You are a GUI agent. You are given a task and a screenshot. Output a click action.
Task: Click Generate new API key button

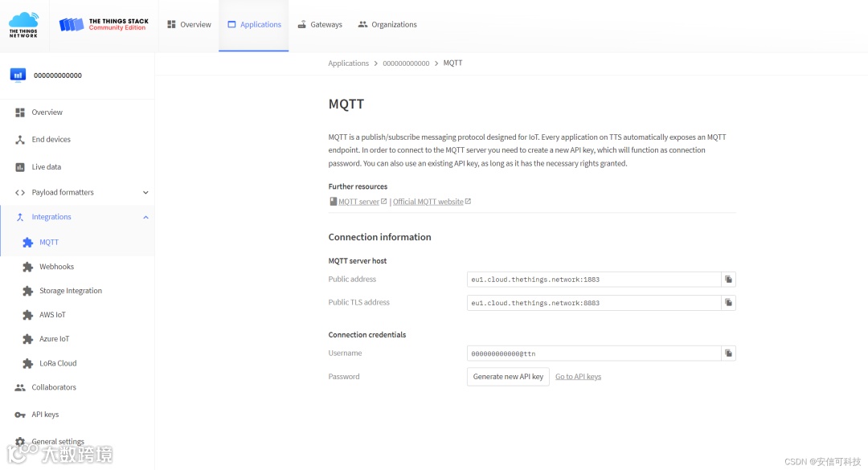pyautogui.click(x=508, y=377)
